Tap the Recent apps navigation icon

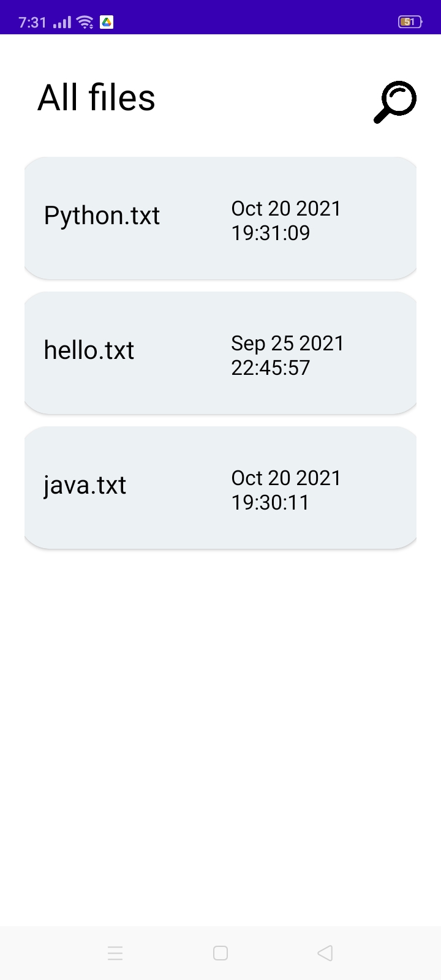click(x=115, y=953)
